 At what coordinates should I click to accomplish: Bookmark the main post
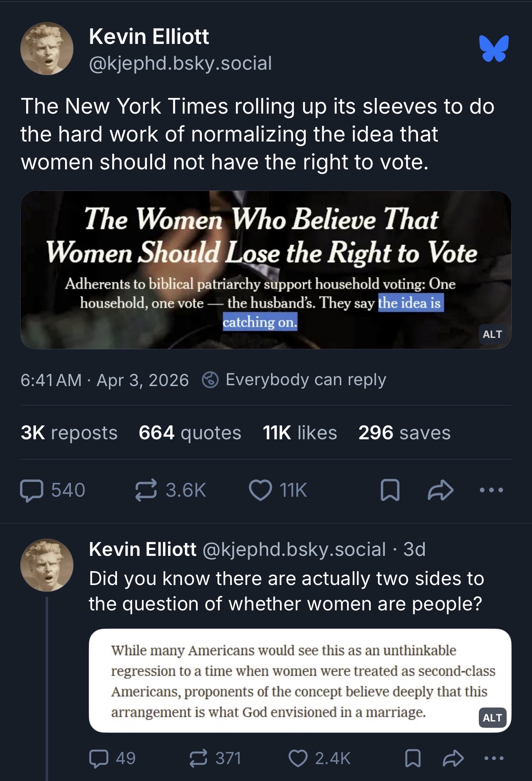(x=390, y=490)
